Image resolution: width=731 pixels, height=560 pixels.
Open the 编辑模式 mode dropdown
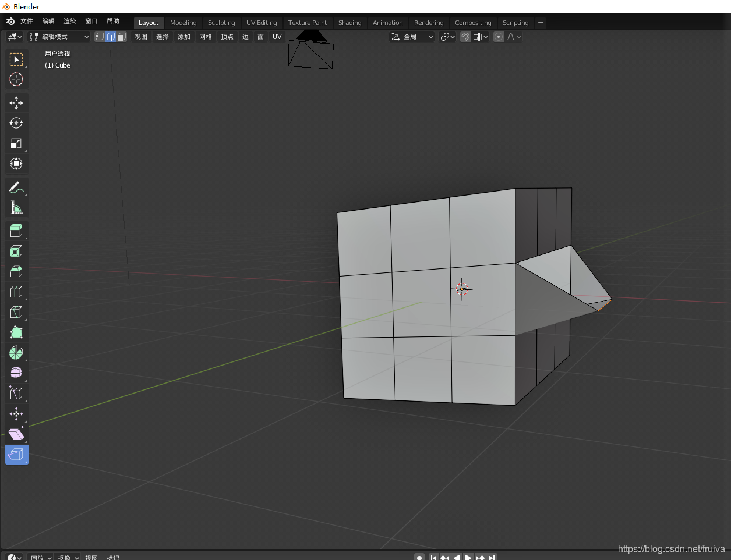pyautogui.click(x=59, y=37)
